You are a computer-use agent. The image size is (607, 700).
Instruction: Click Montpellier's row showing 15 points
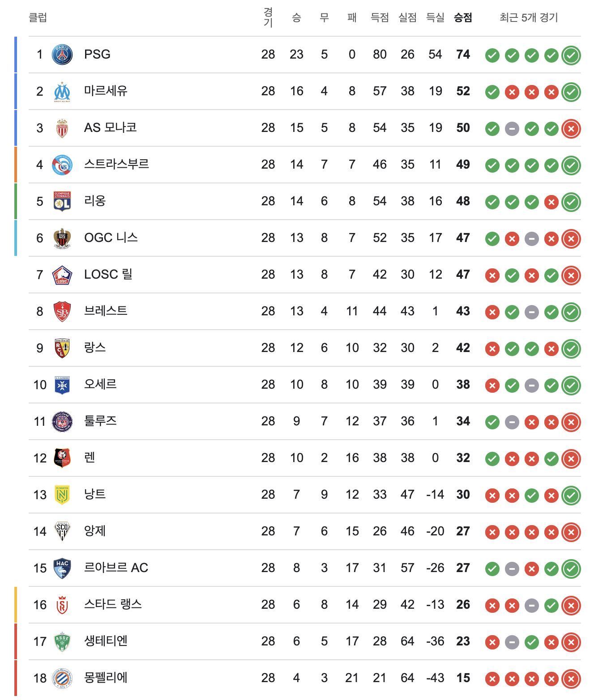pos(304,678)
